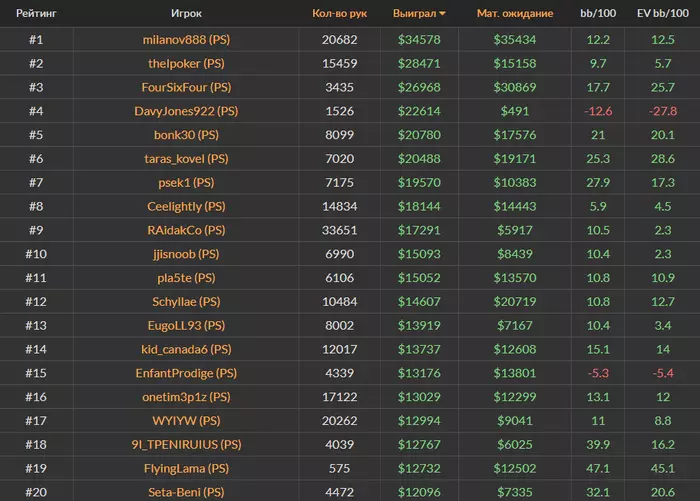Viewport: 700px width, 501px height.
Task: Click bonk30 (PS) player link
Action: [x=186, y=135]
